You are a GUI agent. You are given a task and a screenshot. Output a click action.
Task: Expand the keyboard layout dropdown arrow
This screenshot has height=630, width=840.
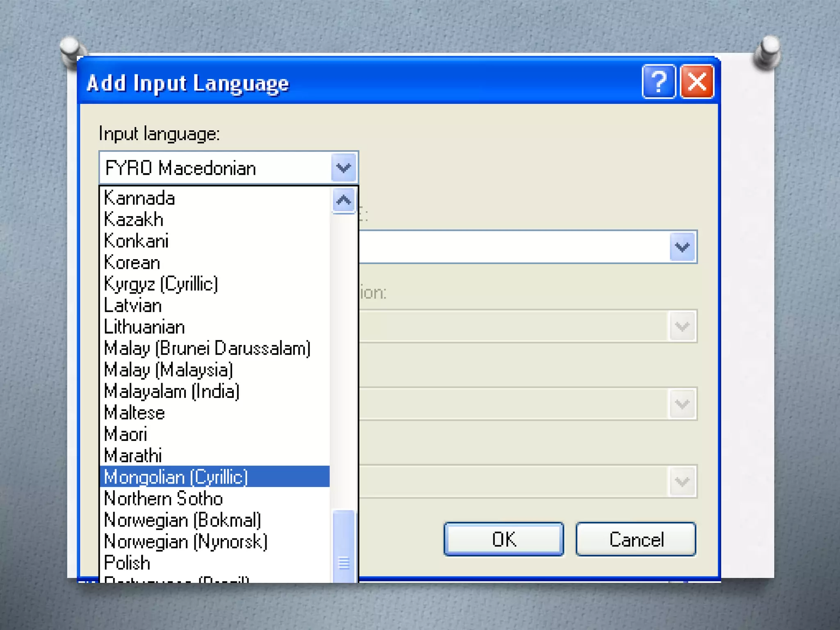point(682,247)
